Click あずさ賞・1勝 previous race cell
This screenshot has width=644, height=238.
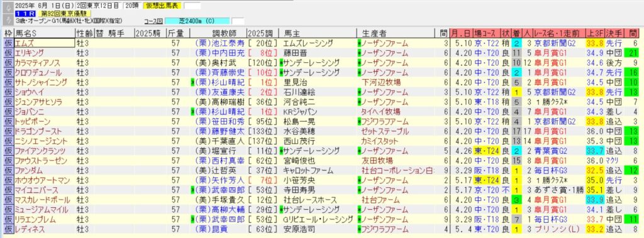[x=559, y=190]
